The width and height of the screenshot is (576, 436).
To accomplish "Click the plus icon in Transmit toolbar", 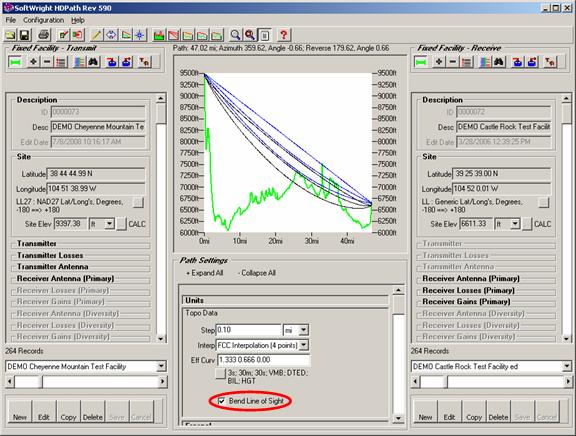I will coord(33,62).
